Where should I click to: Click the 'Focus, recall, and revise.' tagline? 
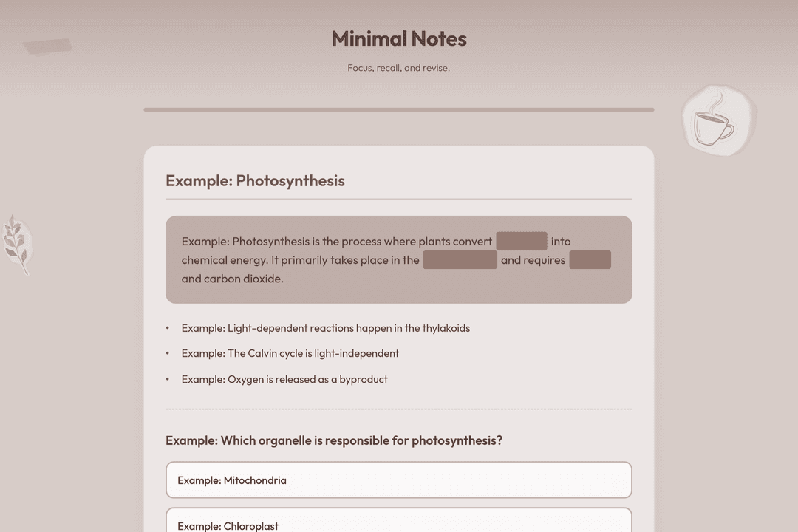pos(398,68)
